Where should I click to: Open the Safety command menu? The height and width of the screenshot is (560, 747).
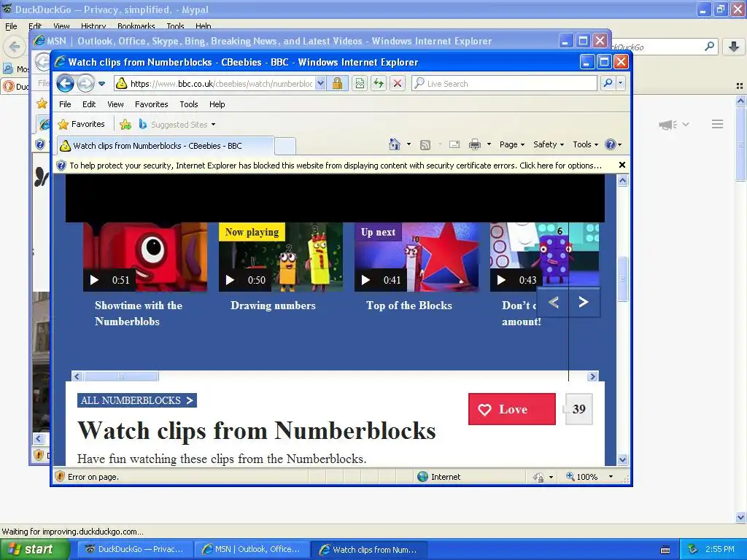click(x=549, y=144)
